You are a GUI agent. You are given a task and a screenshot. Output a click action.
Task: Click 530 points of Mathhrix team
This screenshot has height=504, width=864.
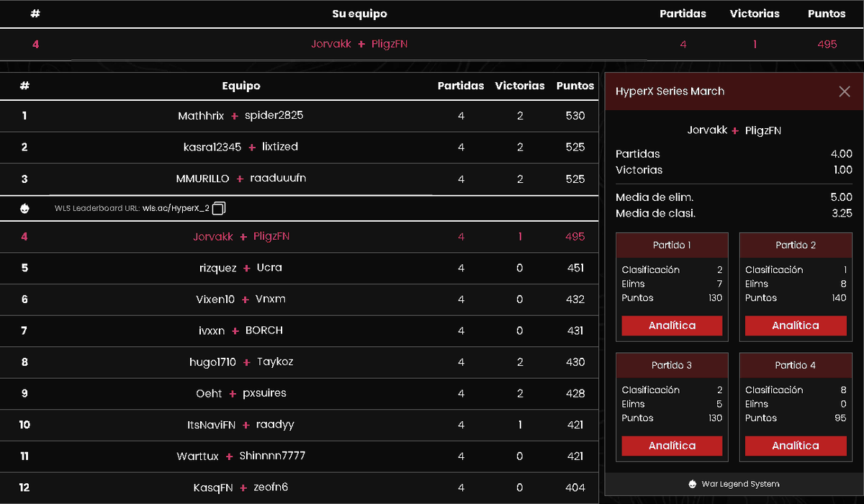coord(575,116)
